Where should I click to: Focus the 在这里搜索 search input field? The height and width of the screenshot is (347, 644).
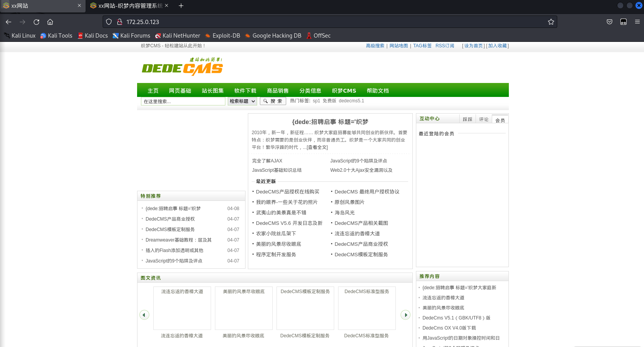(183, 101)
